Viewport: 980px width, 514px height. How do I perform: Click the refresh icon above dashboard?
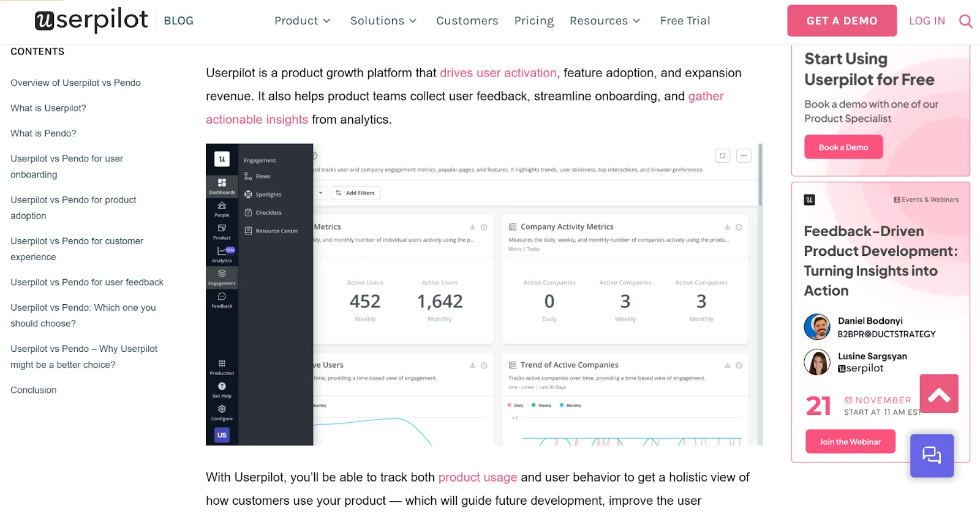pos(723,155)
